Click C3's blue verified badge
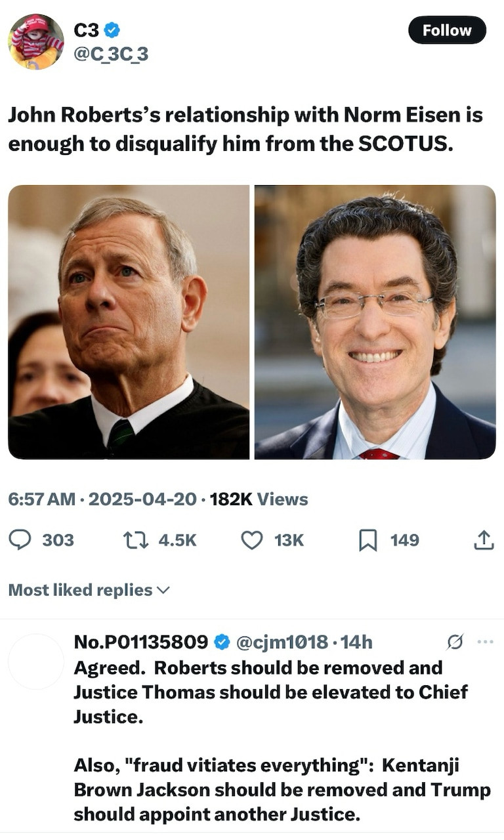This screenshot has height=840, width=504. pos(112,30)
